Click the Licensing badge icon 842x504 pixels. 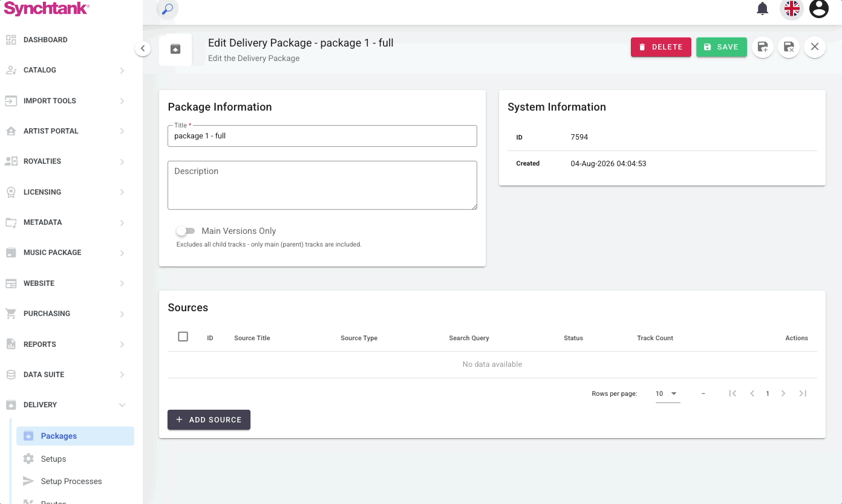tap(11, 192)
